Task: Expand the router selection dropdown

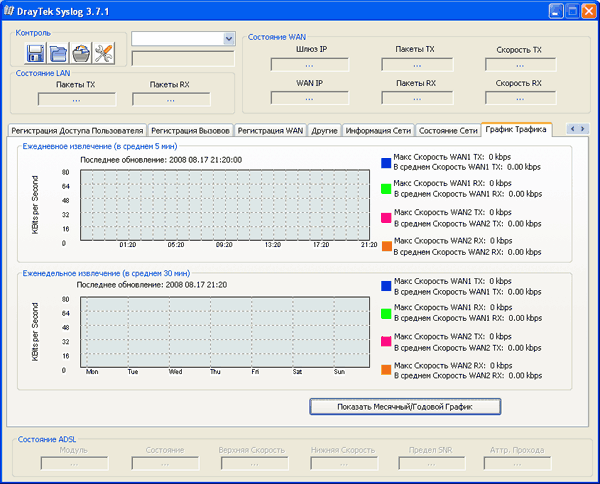Action: tap(229, 39)
